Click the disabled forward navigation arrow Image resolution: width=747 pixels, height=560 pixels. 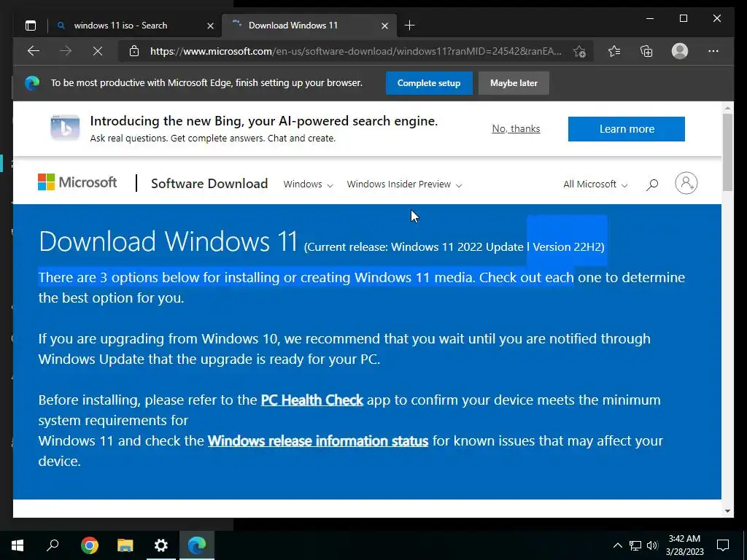click(x=66, y=51)
